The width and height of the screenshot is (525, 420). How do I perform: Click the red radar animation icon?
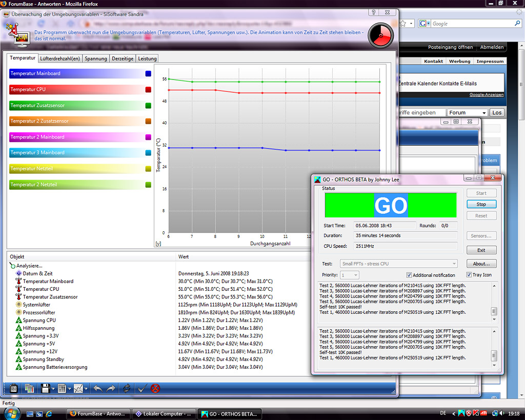coord(381,35)
